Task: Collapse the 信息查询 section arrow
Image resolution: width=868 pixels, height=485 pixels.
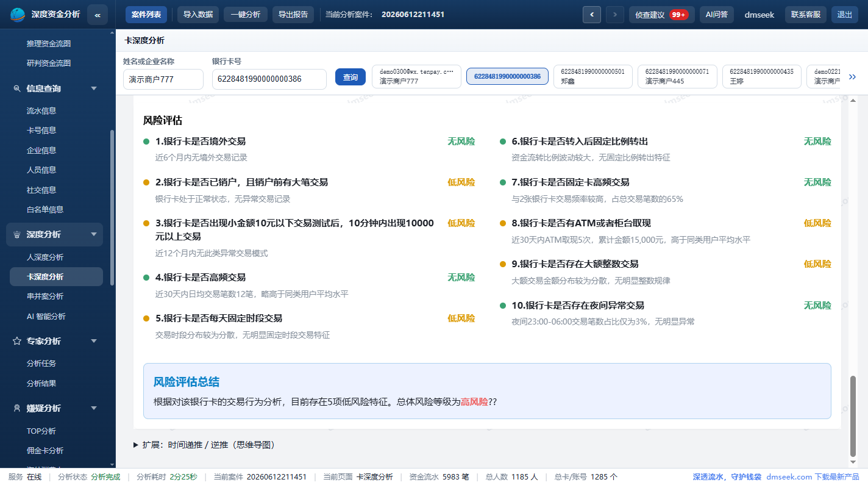Action: [94, 88]
